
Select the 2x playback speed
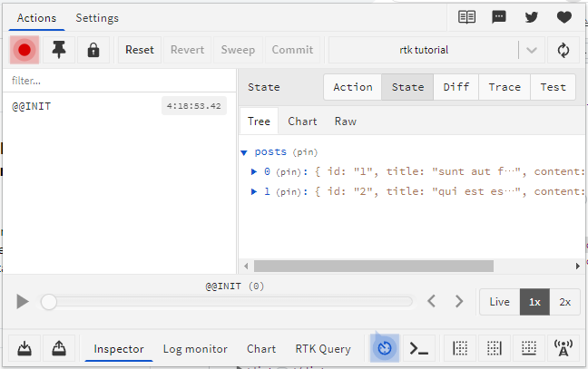coord(564,302)
